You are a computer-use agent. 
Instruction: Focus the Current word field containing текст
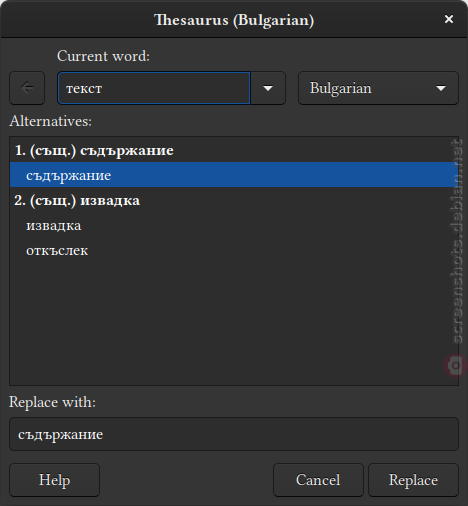pos(154,88)
